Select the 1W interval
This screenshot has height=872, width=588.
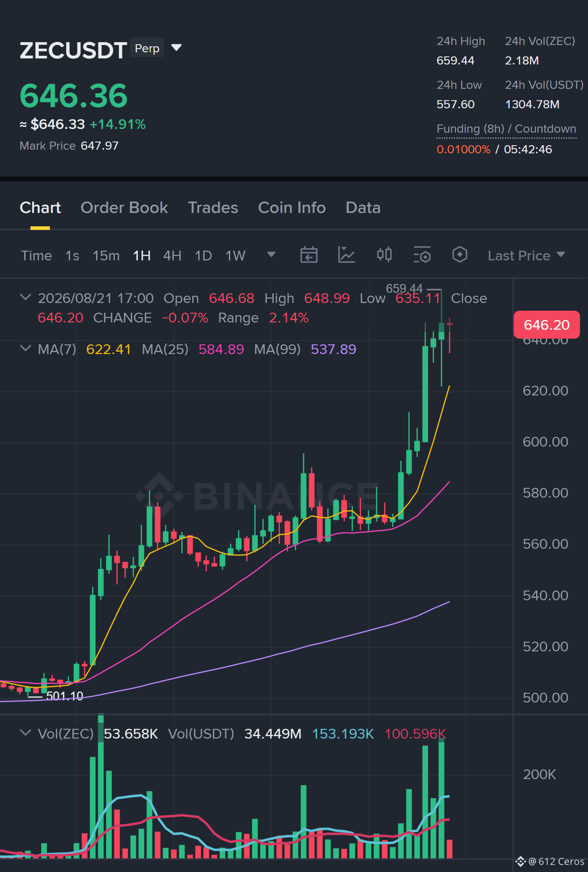(236, 256)
